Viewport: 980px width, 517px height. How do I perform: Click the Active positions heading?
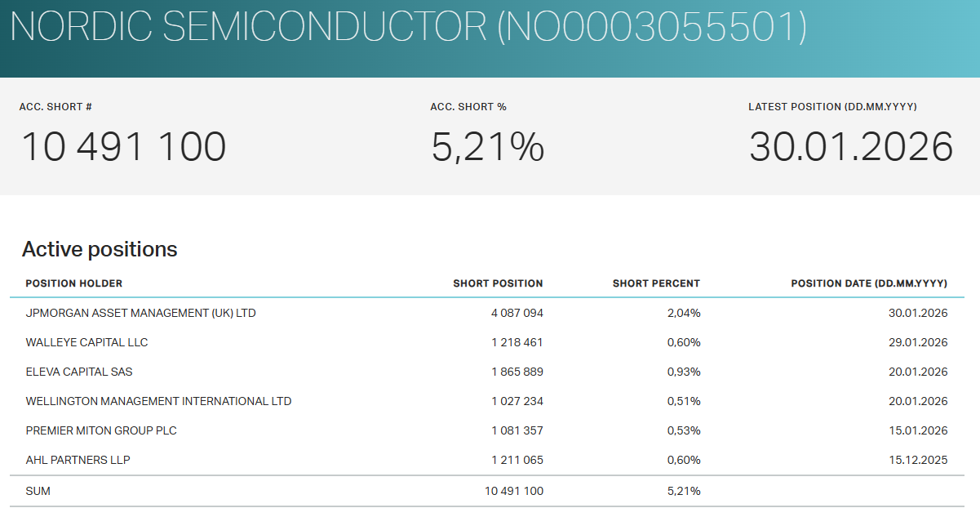coord(100,249)
